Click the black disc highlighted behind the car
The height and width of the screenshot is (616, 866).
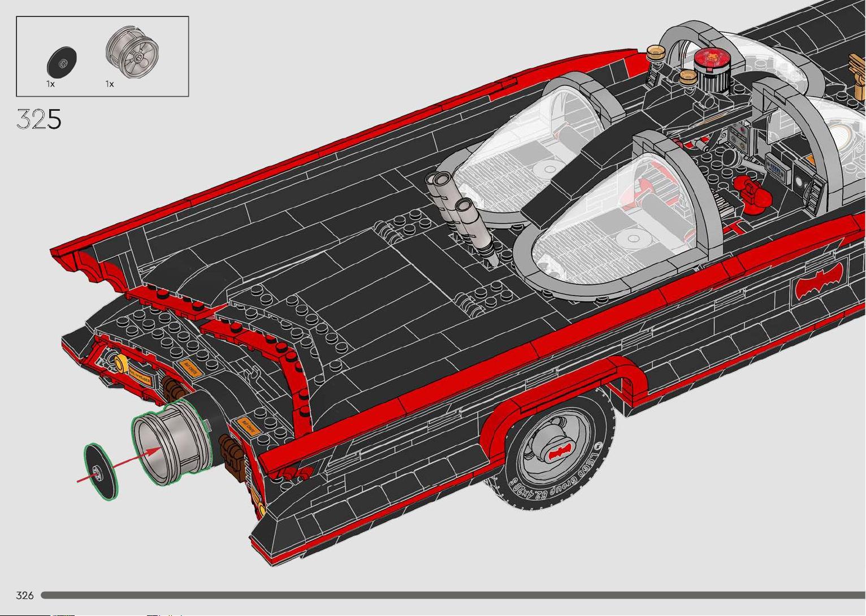coord(101,472)
